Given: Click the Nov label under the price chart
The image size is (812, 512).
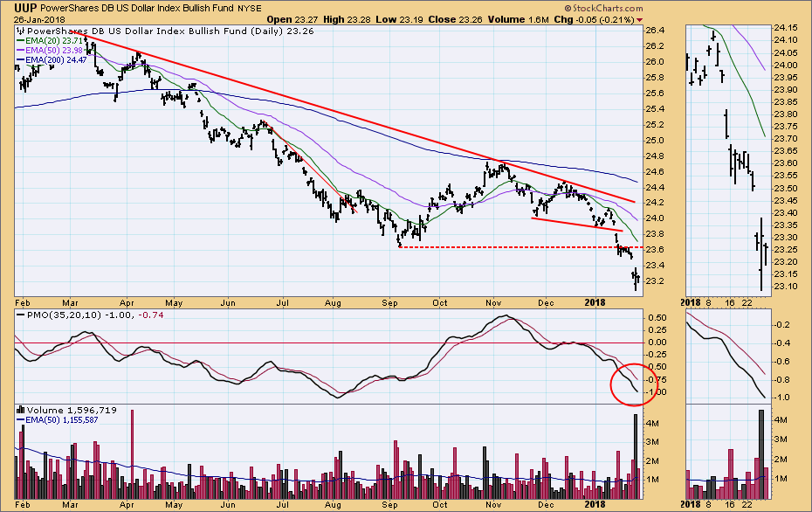Looking at the screenshot, I should pos(493,303).
